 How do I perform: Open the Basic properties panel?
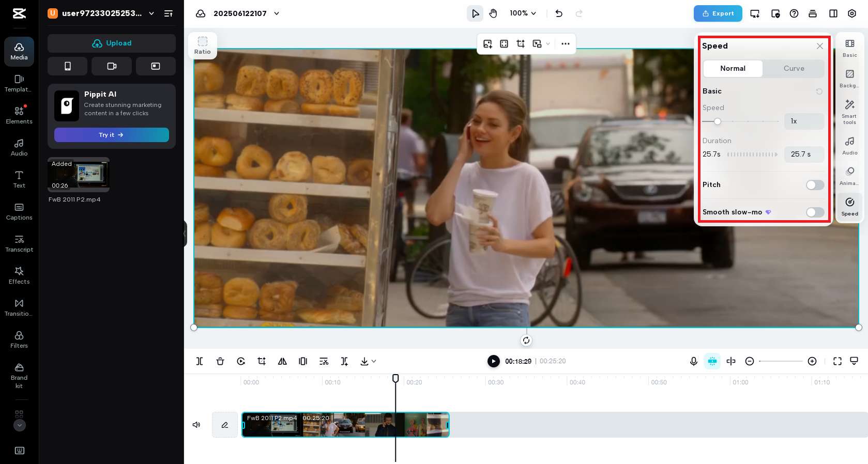(849, 48)
